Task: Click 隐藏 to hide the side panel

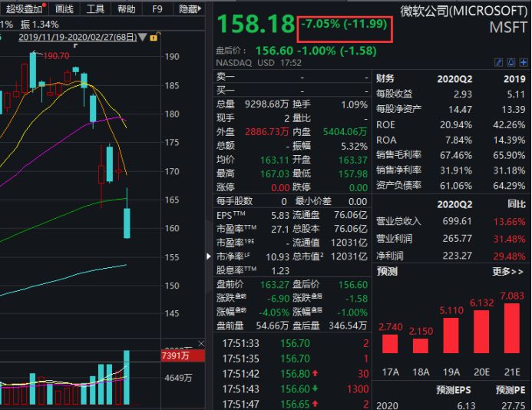Action: coord(189,9)
